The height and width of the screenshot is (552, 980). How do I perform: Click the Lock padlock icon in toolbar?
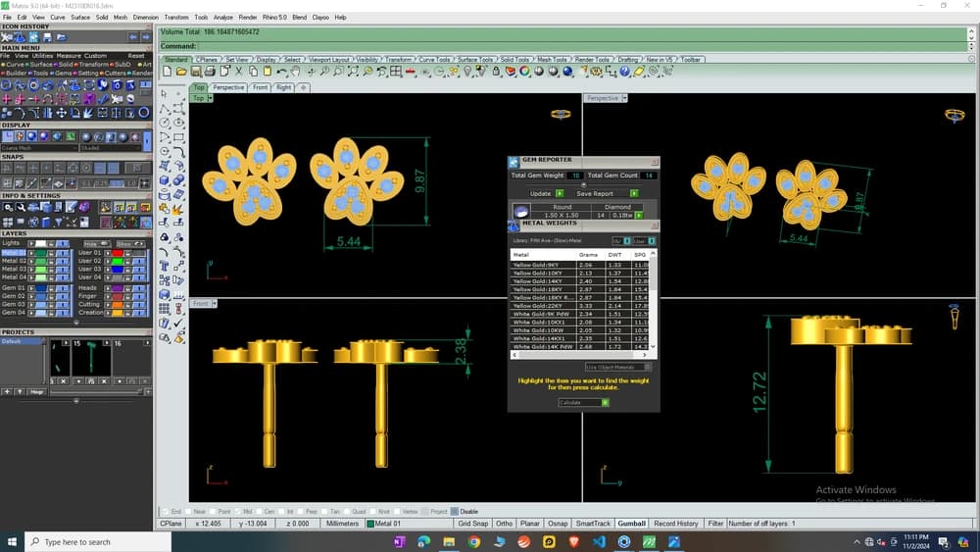click(x=496, y=72)
